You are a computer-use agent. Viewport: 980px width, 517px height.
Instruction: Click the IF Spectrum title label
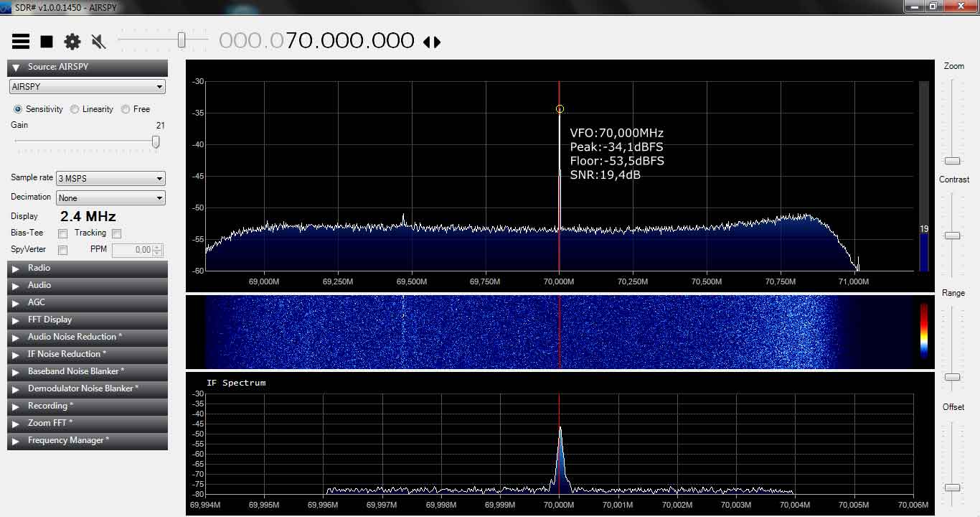236,383
